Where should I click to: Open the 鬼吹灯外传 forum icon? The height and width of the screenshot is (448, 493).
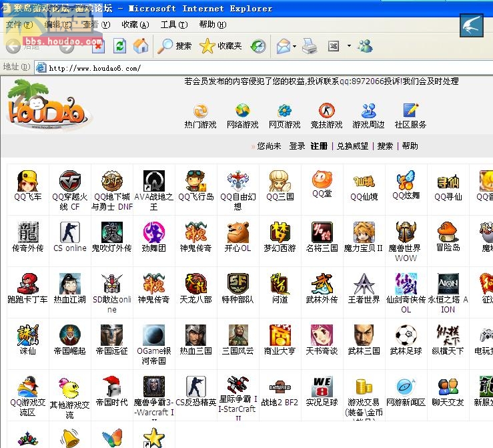click(x=112, y=232)
